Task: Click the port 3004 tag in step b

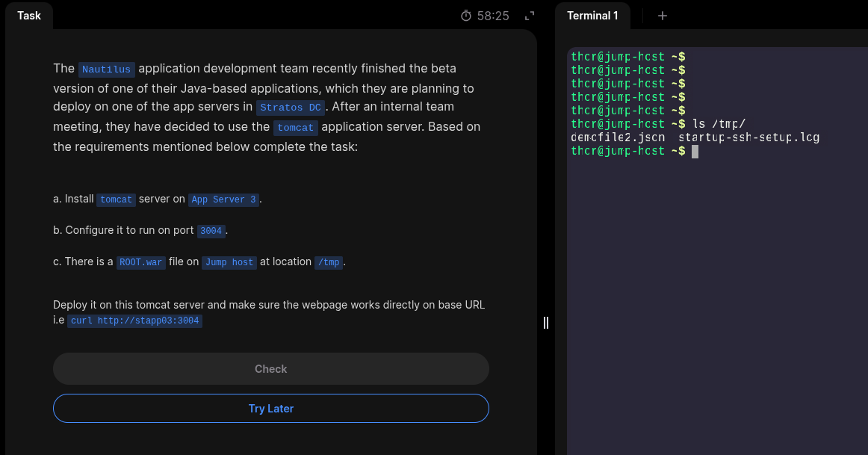Action: [211, 231]
